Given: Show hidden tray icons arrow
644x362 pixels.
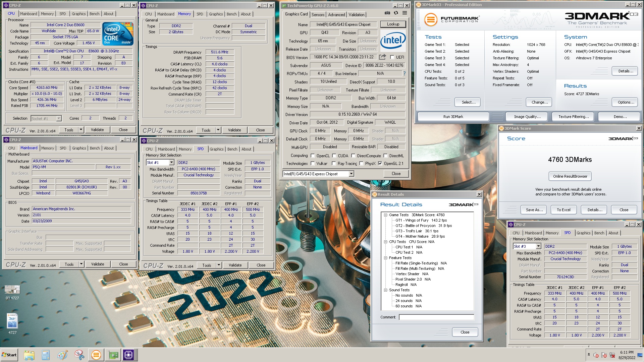Looking at the screenshot, I should click(x=589, y=355).
